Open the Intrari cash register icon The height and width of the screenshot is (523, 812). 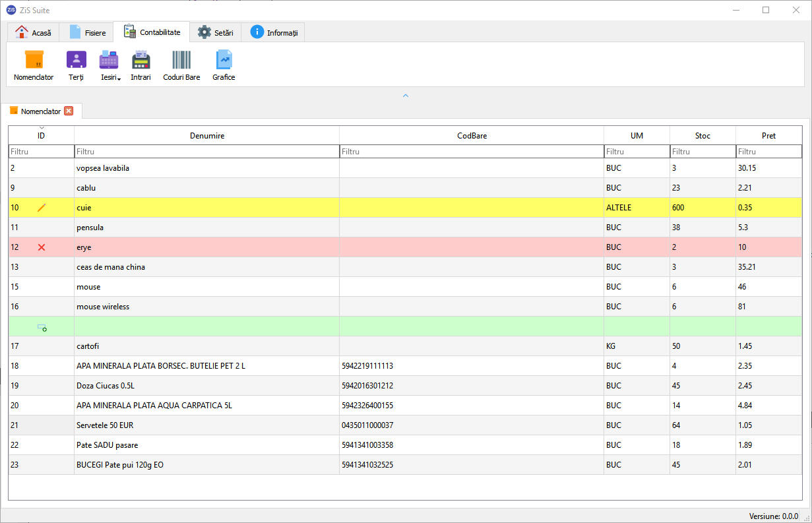pyautogui.click(x=141, y=65)
